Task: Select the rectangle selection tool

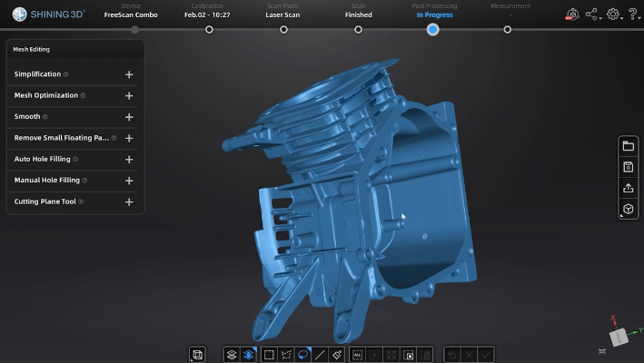Action: 269,355
